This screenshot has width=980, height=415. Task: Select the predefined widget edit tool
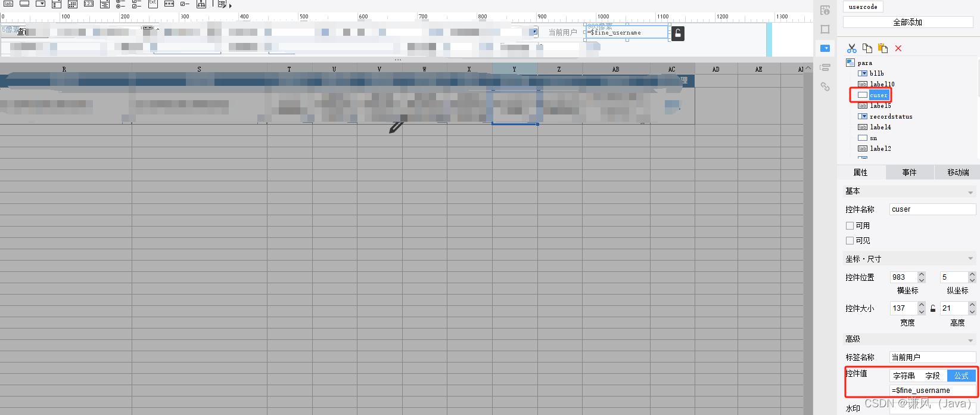tap(222, 4)
